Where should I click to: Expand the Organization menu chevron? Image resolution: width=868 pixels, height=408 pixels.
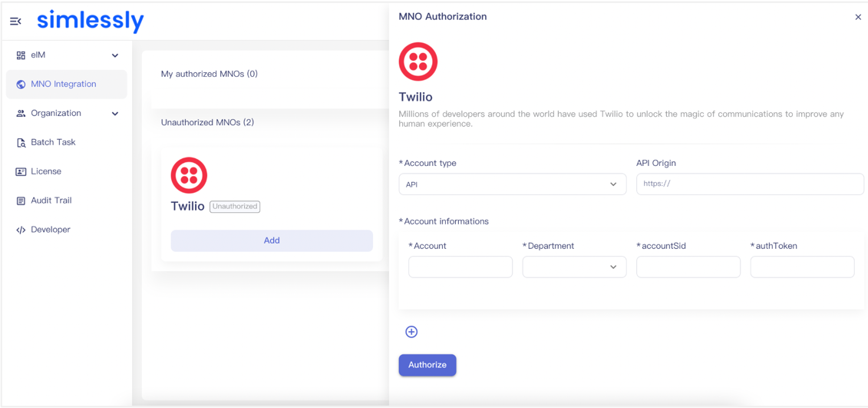click(x=115, y=114)
